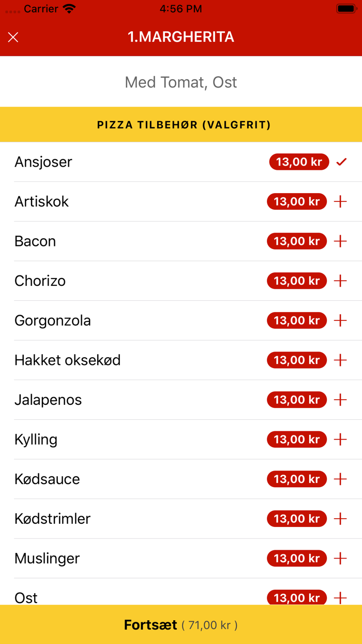Screen dimensions: 362x644
Task: Add Jalapenos with the plus icon
Action: tap(340, 400)
